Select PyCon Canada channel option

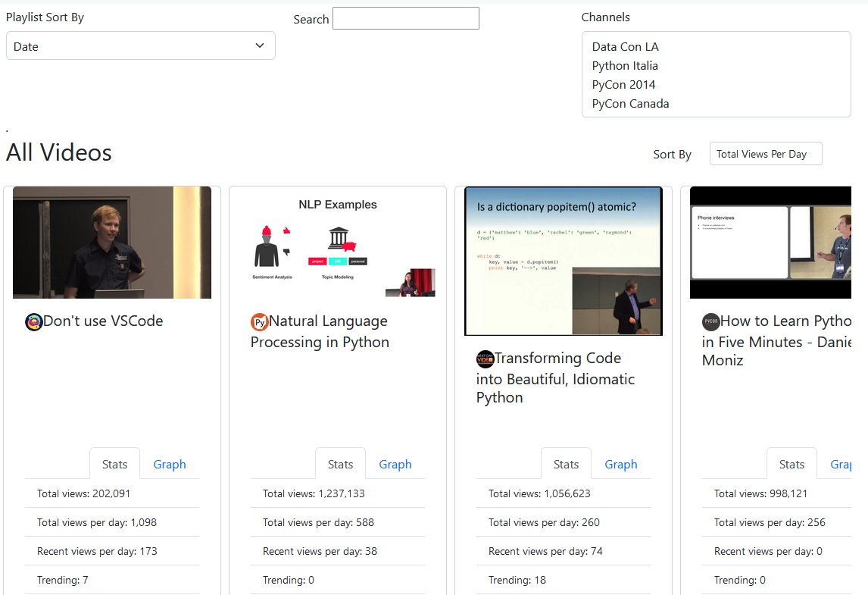tap(630, 104)
